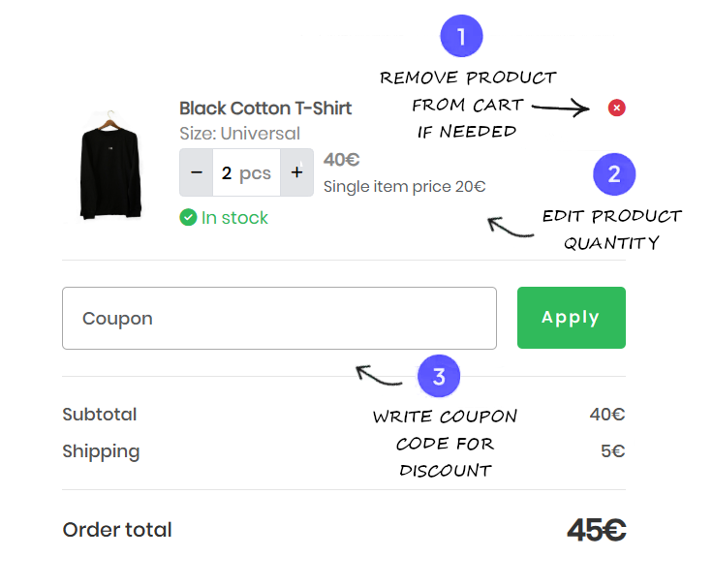The image size is (713, 588).
Task: Click the Black Cotton T-Shirt product title
Action: pos(265,108)
